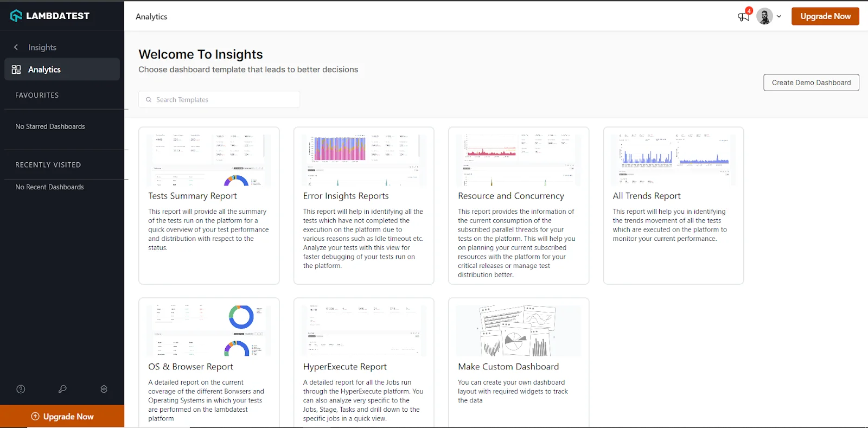Click the Create Demo Dashboard button
Image resolution: width=868 pixels, height=428 pixels.
[810, 82]
